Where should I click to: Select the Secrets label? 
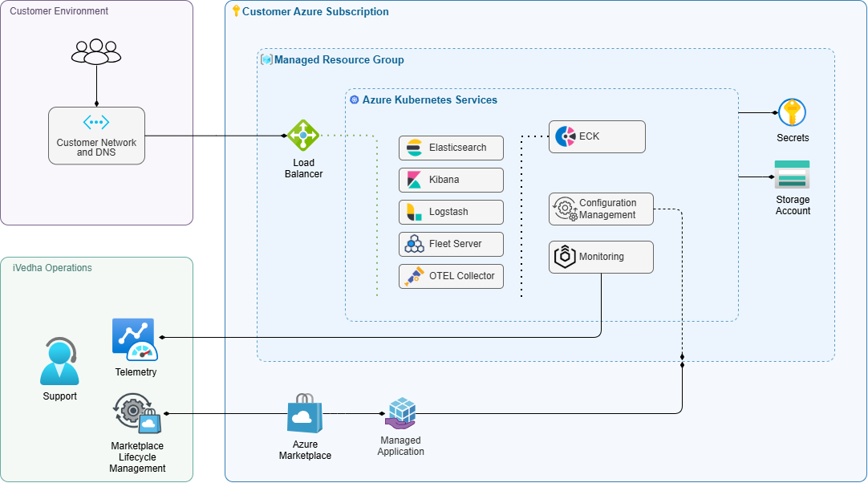[793, 138]
